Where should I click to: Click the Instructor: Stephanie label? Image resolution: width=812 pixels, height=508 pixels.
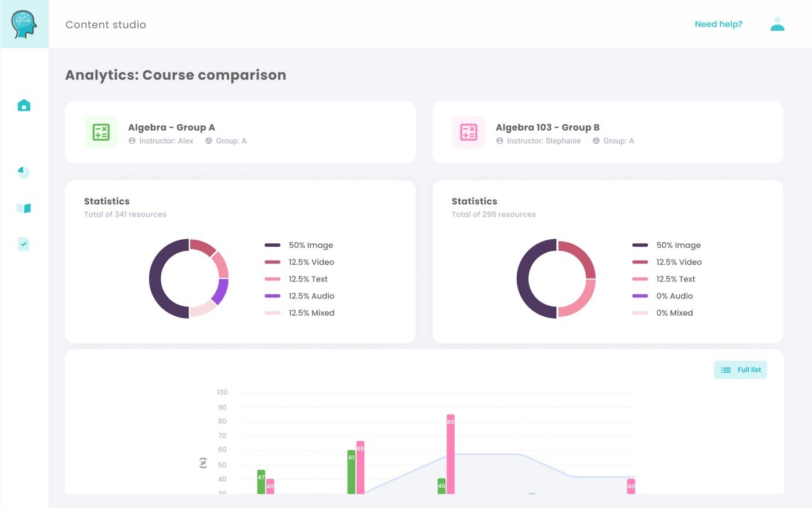point(543,141)
